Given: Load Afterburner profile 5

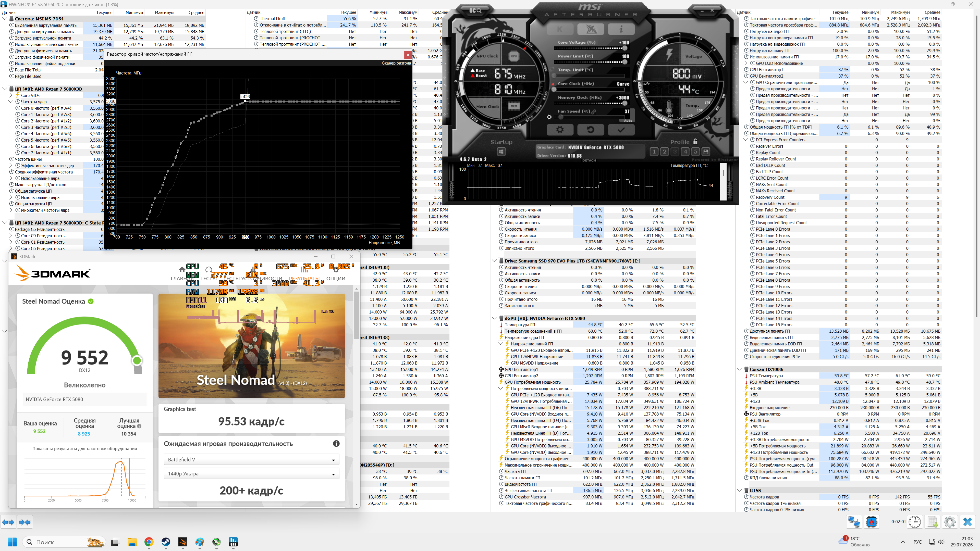Looking at the screenshot, I should [695, 151].
